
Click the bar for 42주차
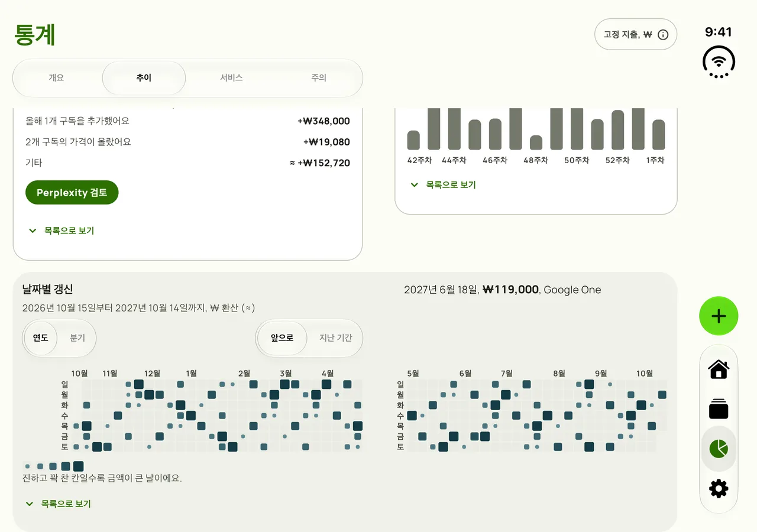(413, 140)
